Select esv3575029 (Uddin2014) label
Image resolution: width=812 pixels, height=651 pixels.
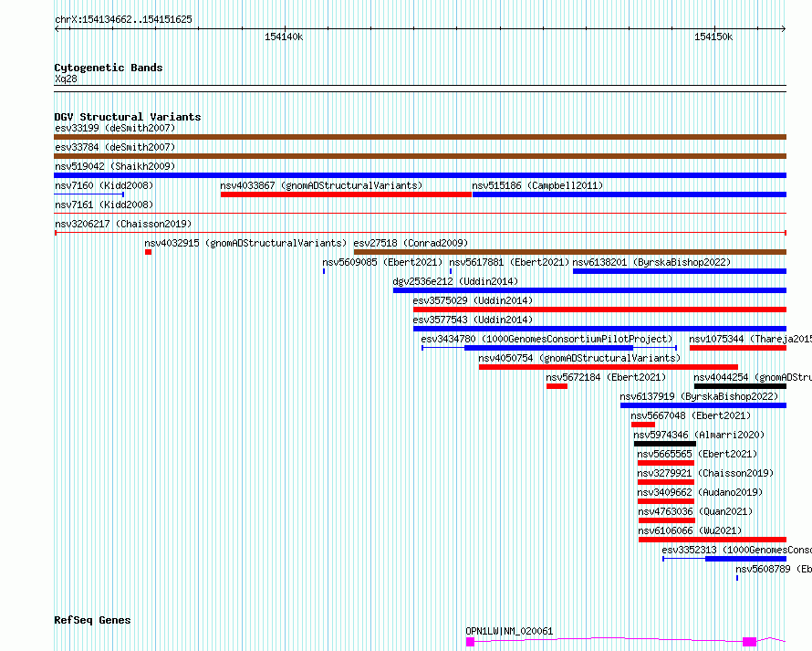click(473, 300)
